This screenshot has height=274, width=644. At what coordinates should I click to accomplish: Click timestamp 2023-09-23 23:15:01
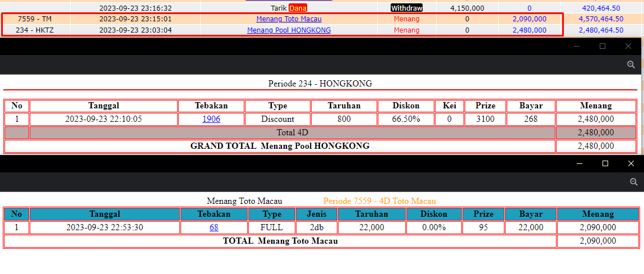(x=136, y=19)
